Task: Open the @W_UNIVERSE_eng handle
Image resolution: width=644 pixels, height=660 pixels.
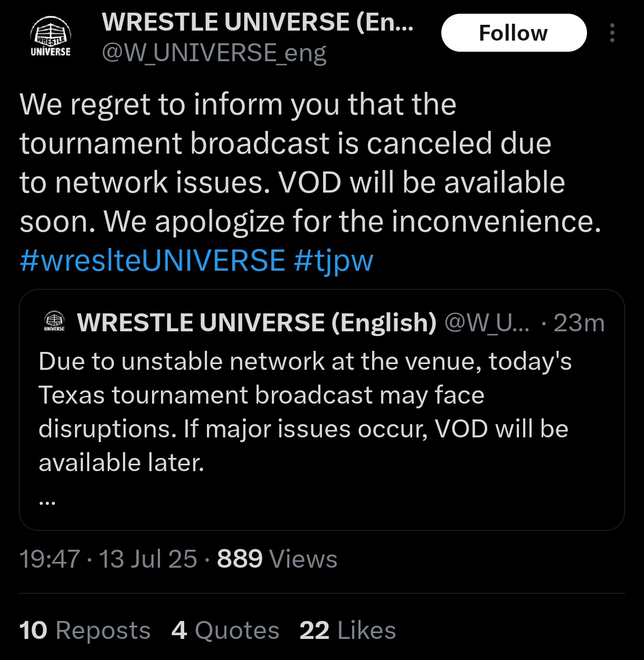Action: 214,53
